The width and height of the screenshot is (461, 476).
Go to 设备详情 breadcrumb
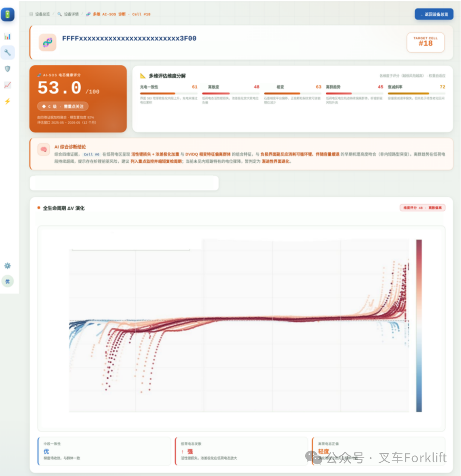pos(68,14)
